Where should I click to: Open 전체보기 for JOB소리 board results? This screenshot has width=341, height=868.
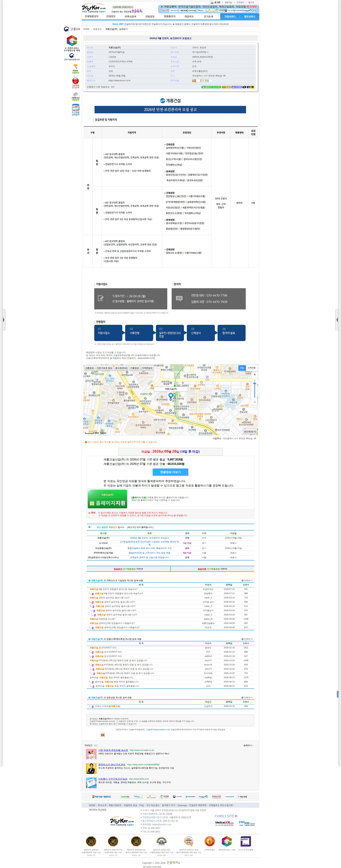[x=247, y=580]
